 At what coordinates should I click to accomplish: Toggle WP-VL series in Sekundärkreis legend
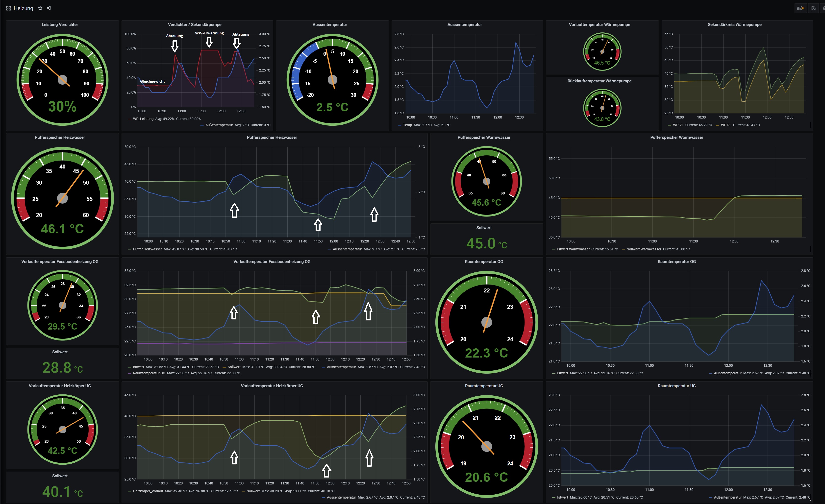pyautogui.click(x=678, y=125)
